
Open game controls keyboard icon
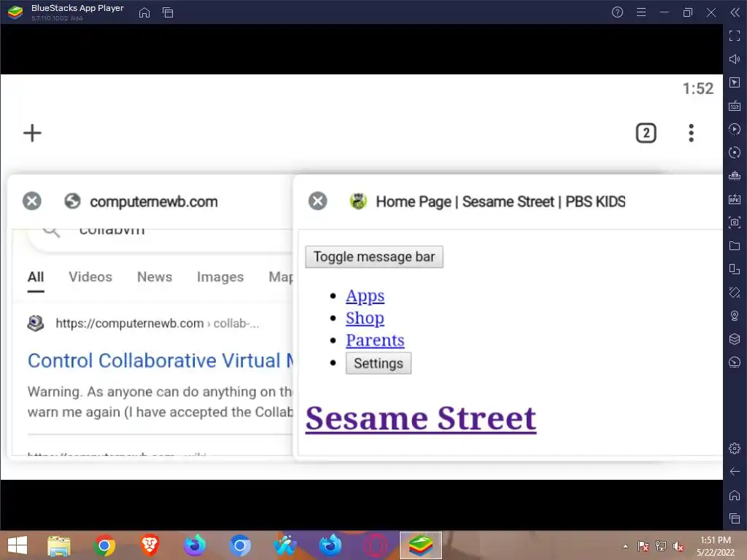(x=735, y=106)
